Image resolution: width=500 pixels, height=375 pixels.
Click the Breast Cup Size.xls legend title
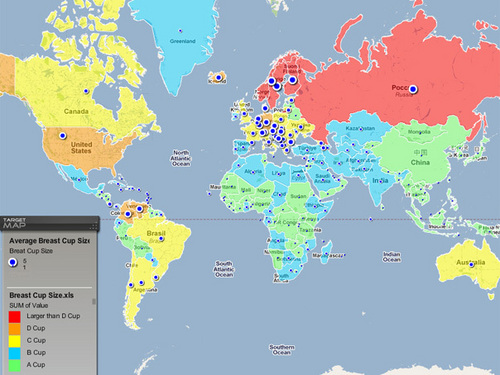(x=41, y=295)
